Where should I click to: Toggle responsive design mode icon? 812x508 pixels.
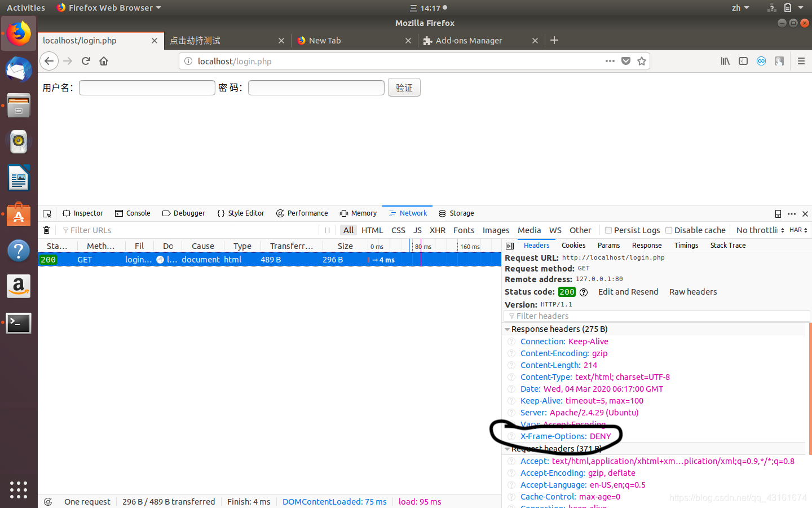[x=778, y=213]
